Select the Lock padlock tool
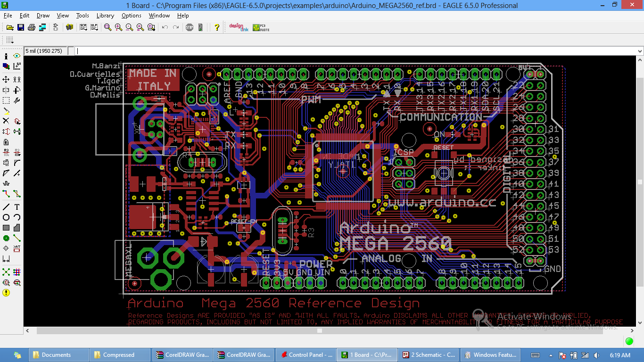The height and width of the screenshot is (362, 644). [6, 142]
